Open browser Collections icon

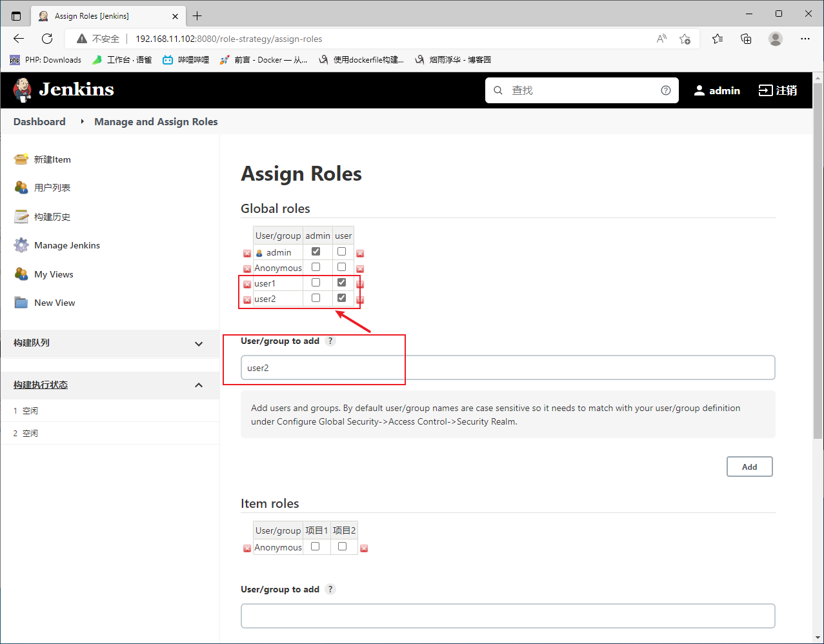coord(747,39)
